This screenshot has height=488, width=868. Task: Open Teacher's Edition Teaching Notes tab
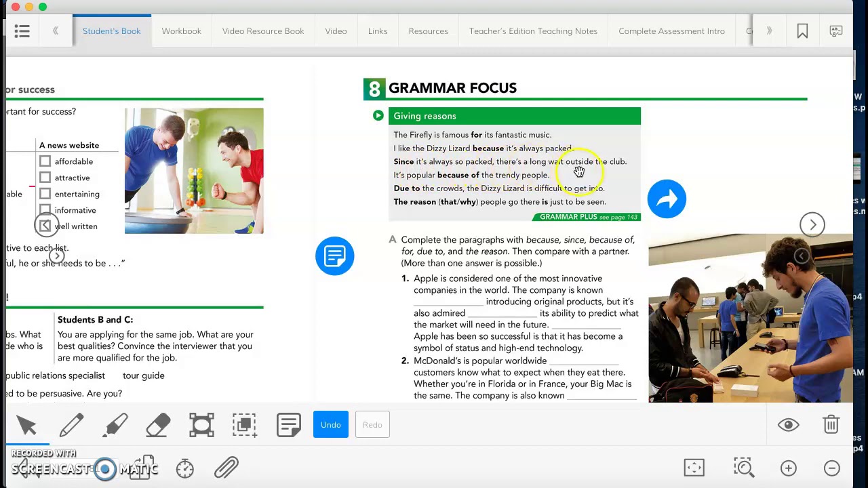(x=533, y=31)
